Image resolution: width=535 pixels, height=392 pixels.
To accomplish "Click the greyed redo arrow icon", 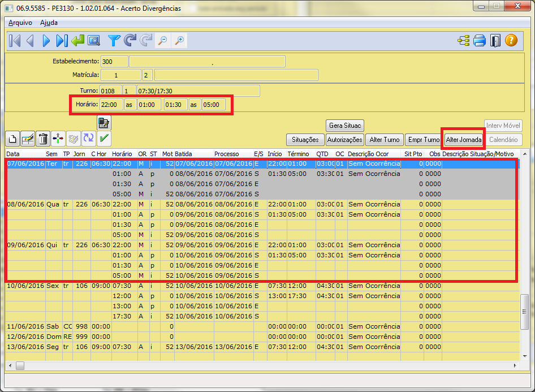I will (x=146, y=41).
